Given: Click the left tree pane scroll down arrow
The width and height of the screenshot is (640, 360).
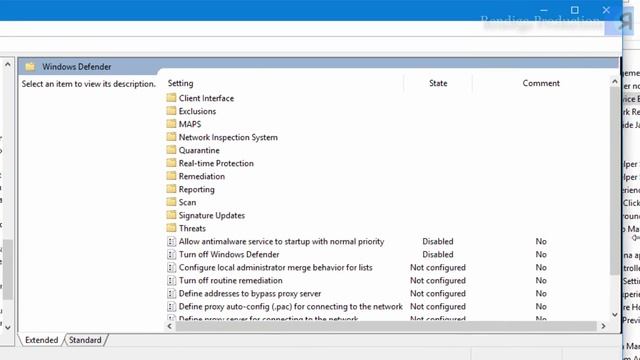Looking at the screenshot, I should 7,327.
